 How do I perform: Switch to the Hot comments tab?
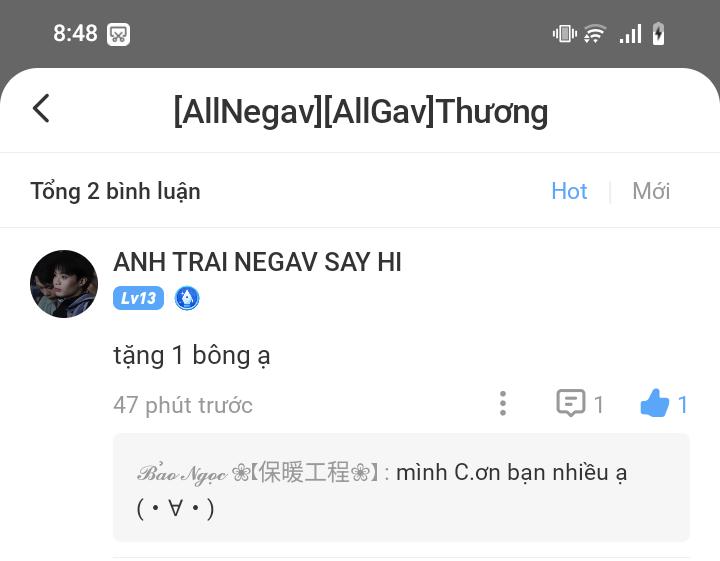coord(569,191)
